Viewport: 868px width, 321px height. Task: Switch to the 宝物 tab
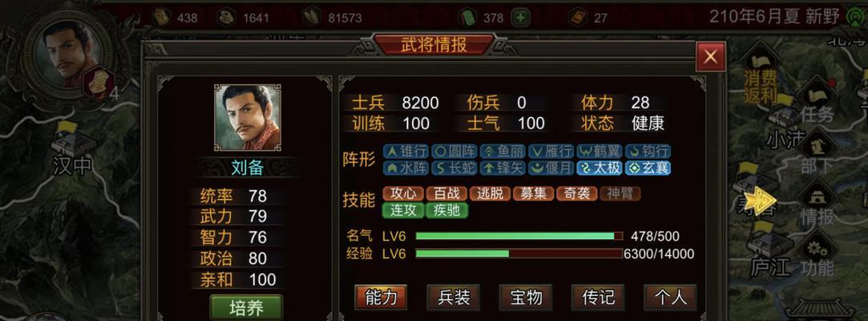[526, 298]
